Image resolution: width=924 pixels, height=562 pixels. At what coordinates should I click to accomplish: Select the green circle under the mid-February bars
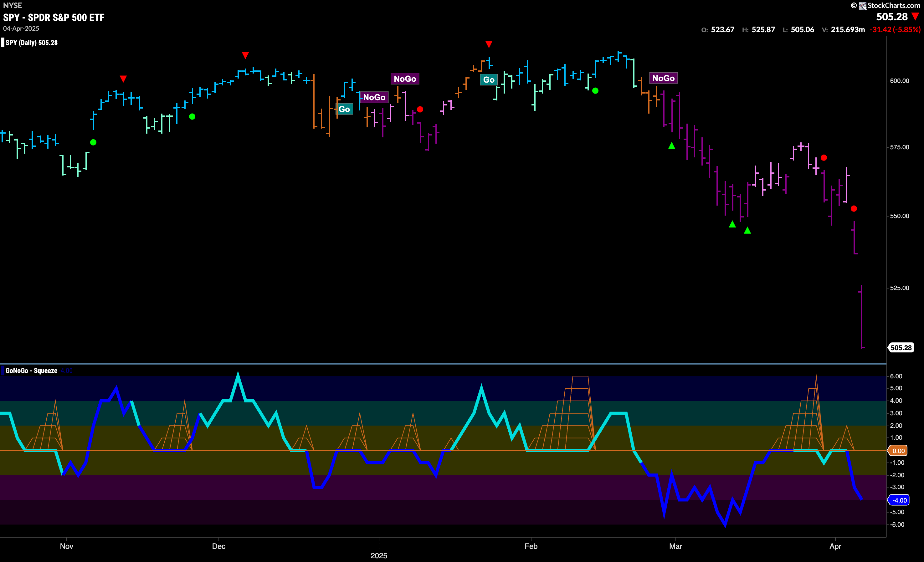click(595, 91)
